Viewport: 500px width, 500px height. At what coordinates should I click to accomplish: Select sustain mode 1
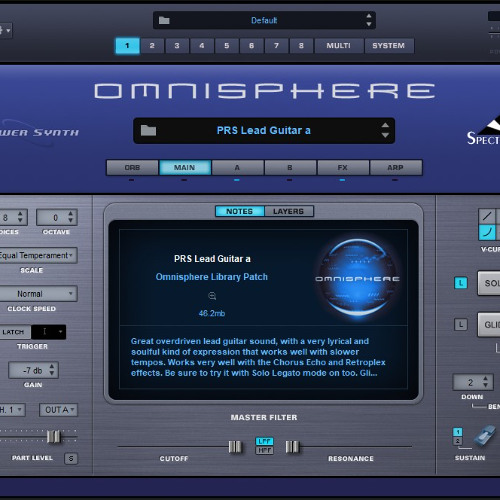pos(458,432)
